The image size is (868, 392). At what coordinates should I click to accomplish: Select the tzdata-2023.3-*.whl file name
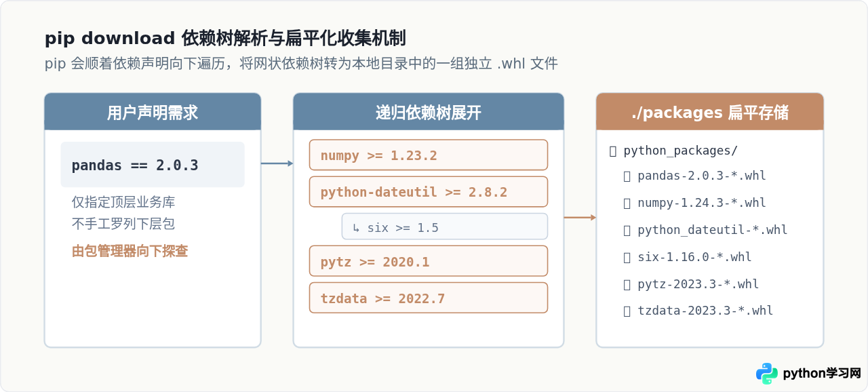pyautogui.click(x=705, y=311)
